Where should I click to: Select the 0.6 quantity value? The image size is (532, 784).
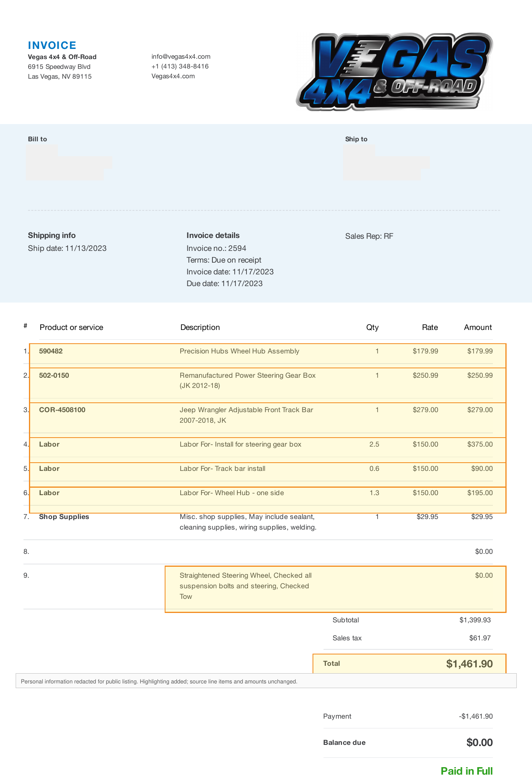374,469
